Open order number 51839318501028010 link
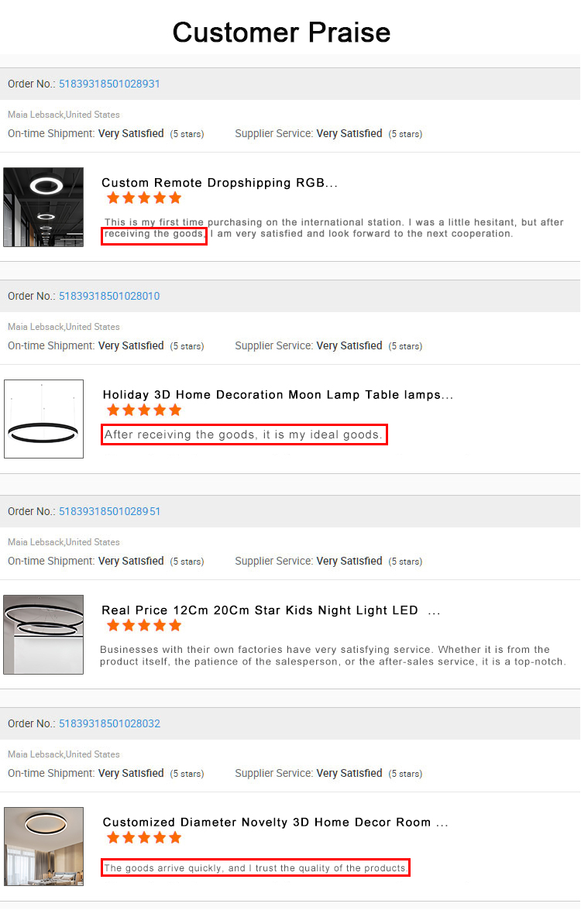This screenshot has height=924, width=581. (109, 296)
